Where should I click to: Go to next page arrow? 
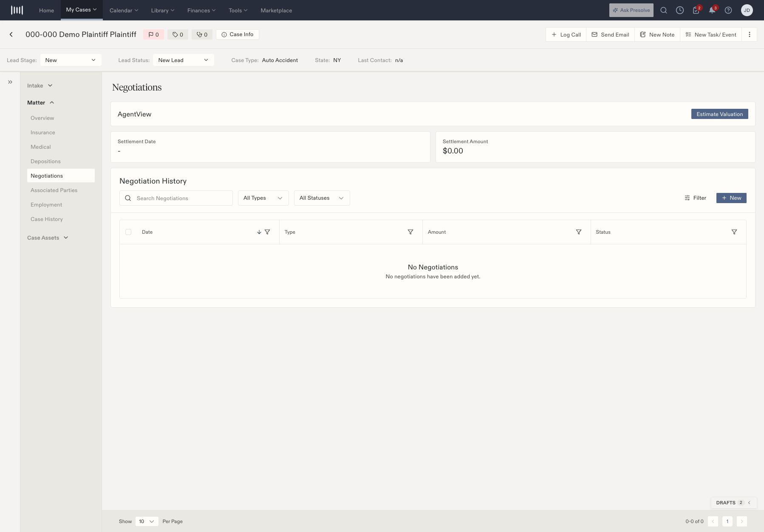[x=742, y=521]
